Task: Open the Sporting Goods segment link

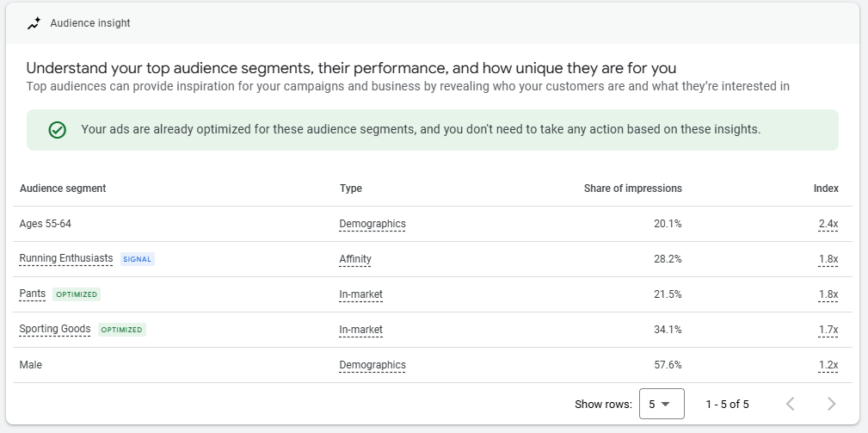Action: (x=55, y=330)
